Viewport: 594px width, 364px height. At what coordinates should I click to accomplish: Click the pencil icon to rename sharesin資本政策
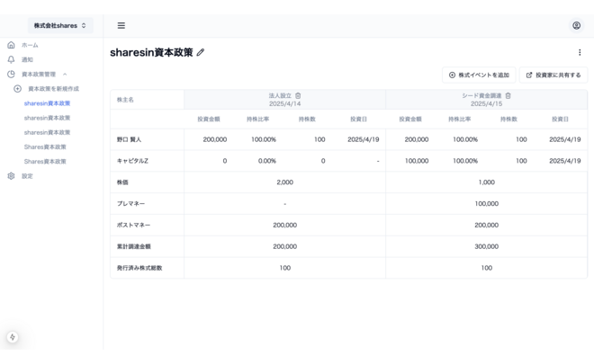coord(201,53)
